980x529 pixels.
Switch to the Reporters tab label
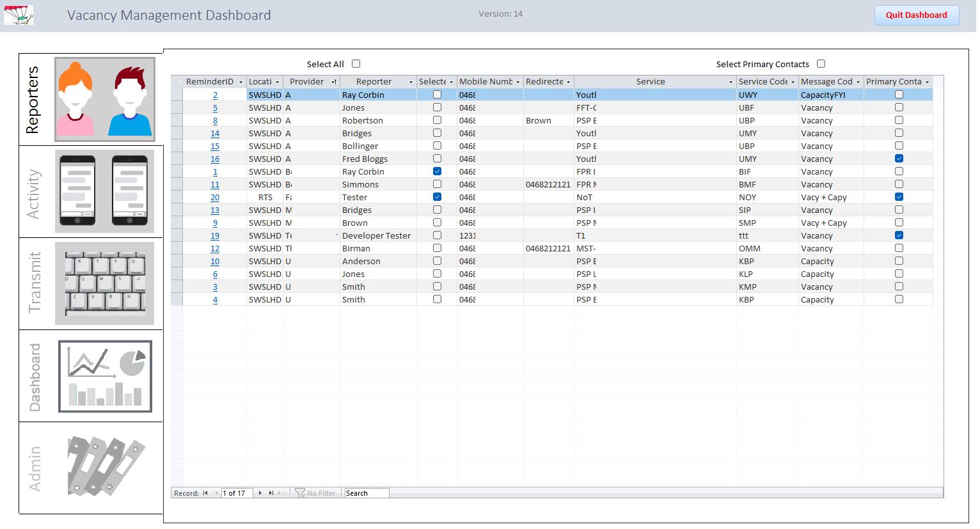[x=32, y=100]
